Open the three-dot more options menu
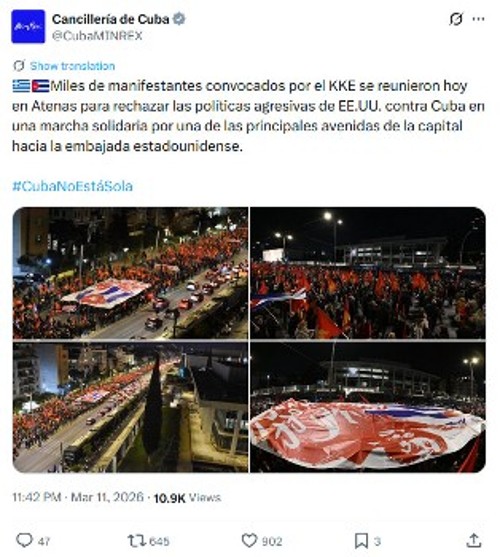The width and height of the screenshot is (500, 557). tap(478, 19)
